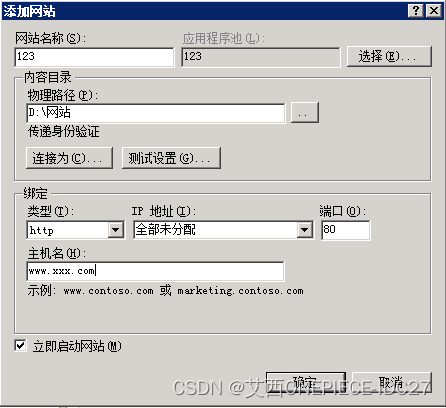The image size is (446, 408).
Task: Click the http text in 类型 combo box
Action: point(41,230)
